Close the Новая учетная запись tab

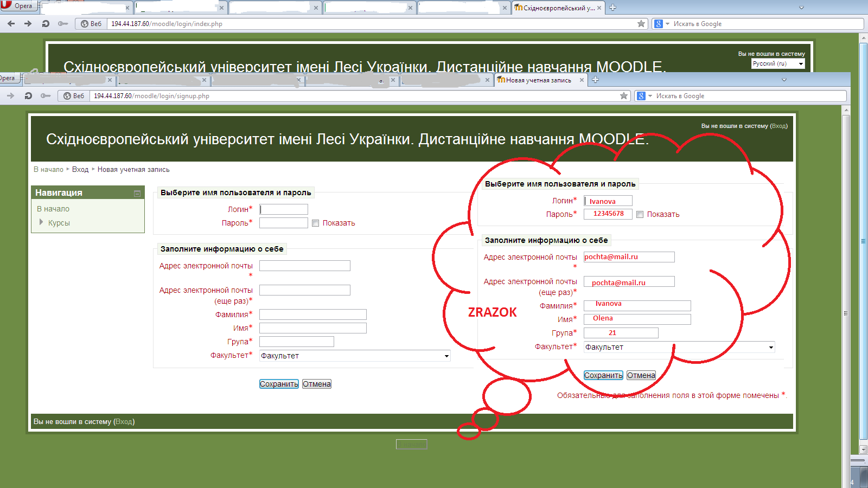pos(582,80)
